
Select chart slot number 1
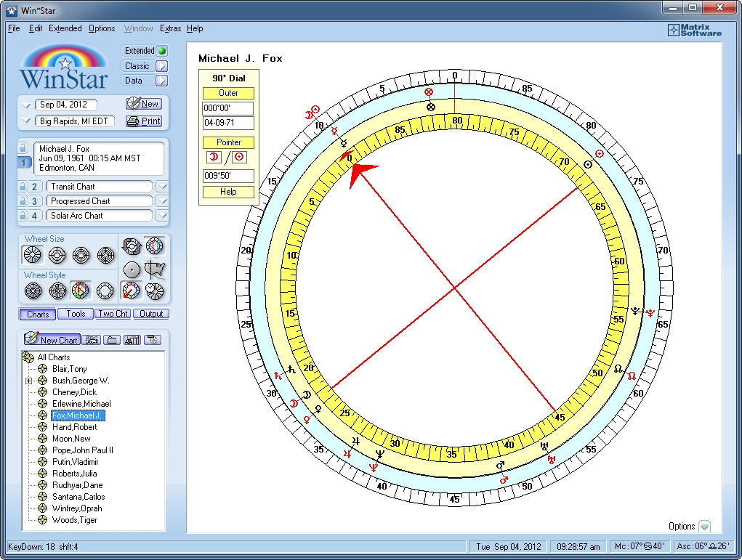coord(24,163)
